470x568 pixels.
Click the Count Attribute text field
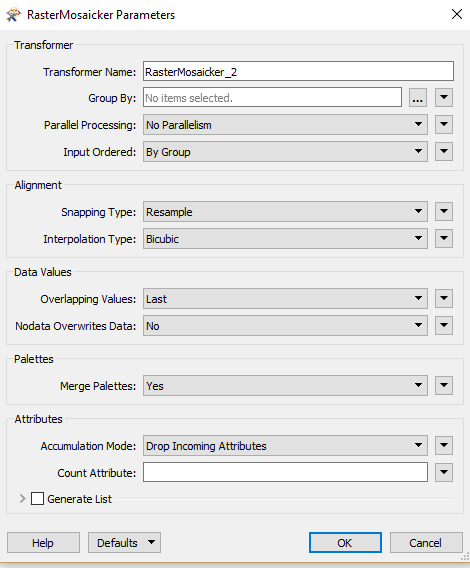click(285, 472)
